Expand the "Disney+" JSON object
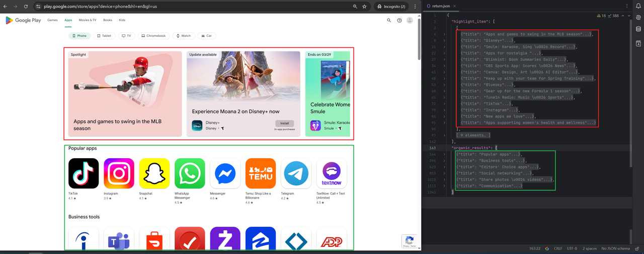 point(444,40)
